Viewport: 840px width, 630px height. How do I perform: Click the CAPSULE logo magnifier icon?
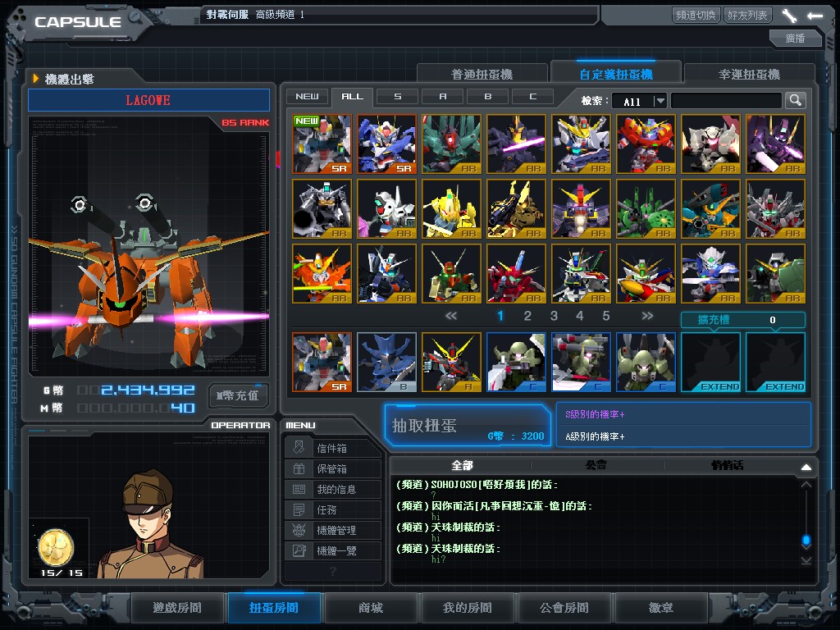(135, 19)
